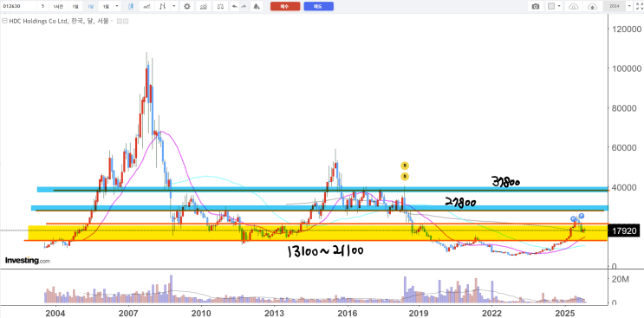The height and width of the screenshot is (318, 644).
Task: Open the Investing.com logo link
Action: coord(27,260)
